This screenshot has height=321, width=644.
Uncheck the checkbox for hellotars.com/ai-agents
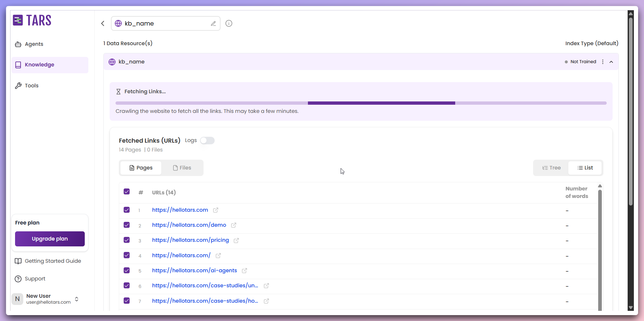click(x=127, y=270)
